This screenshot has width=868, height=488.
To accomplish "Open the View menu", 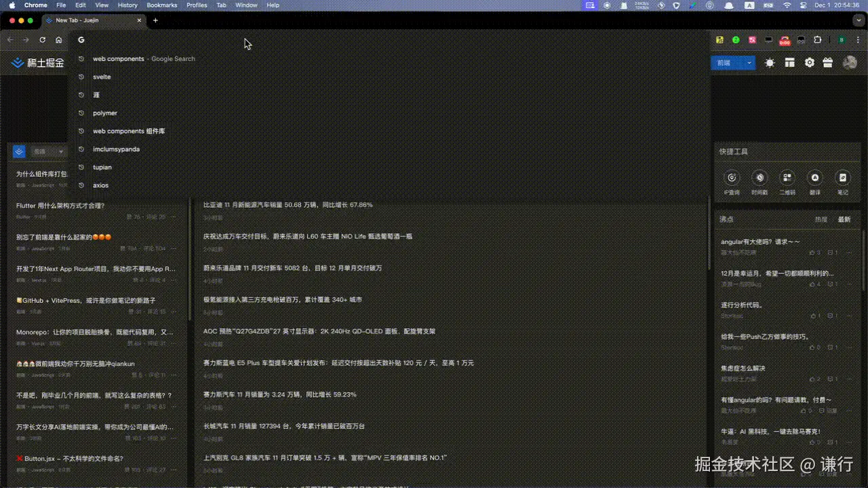I will click(x=102, y=5).
